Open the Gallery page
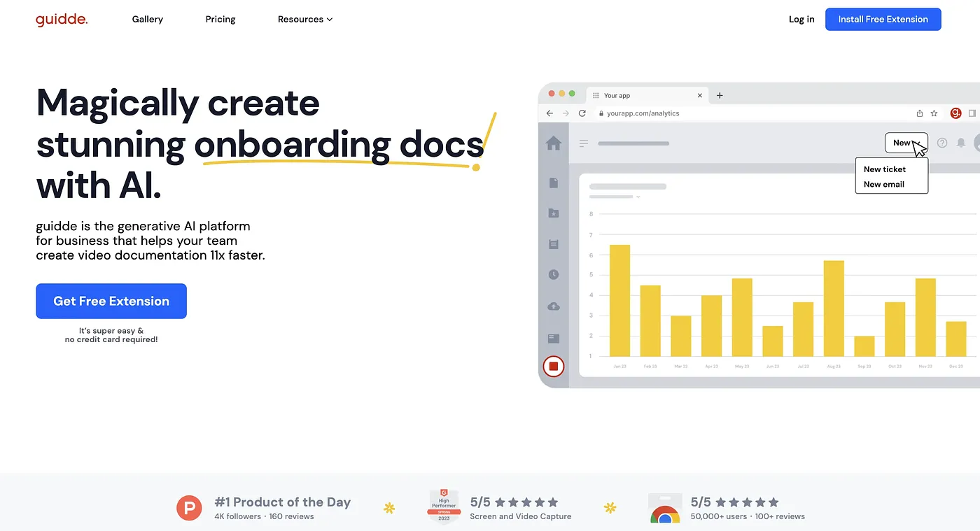 (x=147, y=20)
